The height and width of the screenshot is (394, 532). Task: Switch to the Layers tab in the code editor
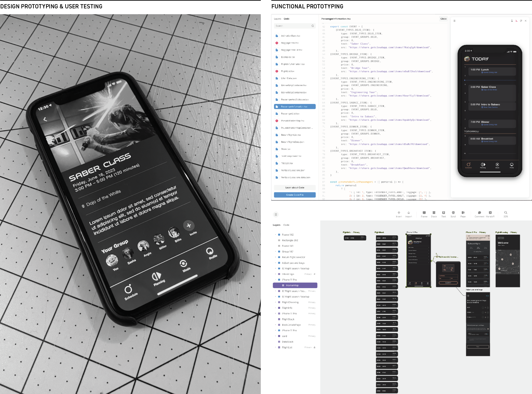277,19
